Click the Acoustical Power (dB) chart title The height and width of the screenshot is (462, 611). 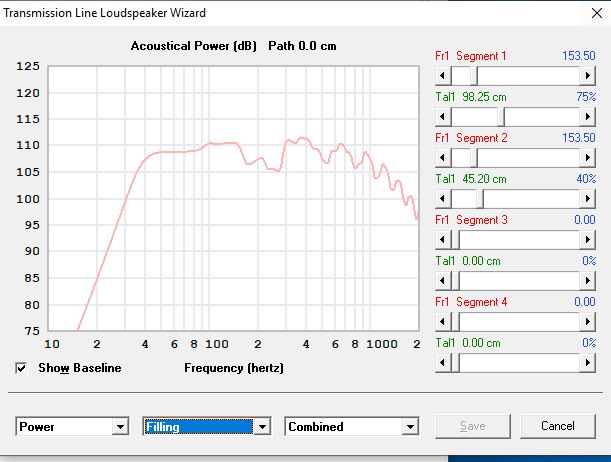(x=194, y=46)
